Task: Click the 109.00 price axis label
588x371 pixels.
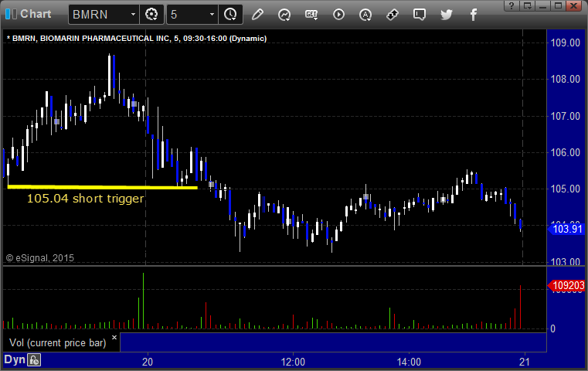Action: (565, 43)
